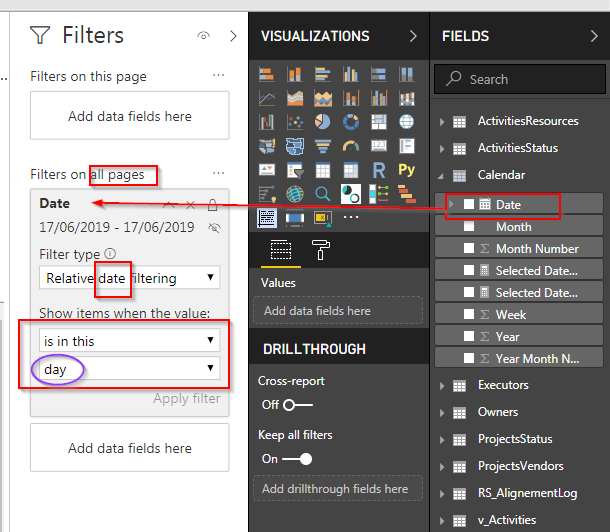Screen dimensions: 610x532
Task: Expand the ActivitiesResources table
Action: click(442, 122)
